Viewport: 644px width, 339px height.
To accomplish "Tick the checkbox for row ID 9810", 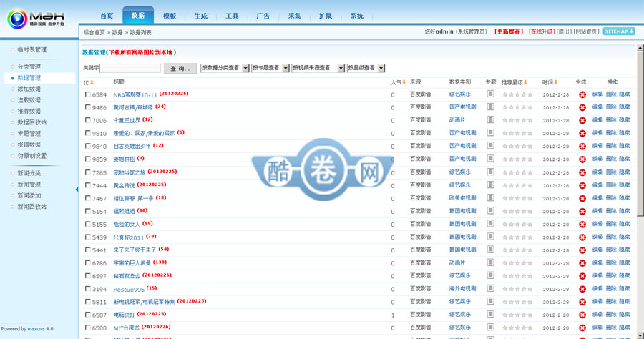I will 88,133.
